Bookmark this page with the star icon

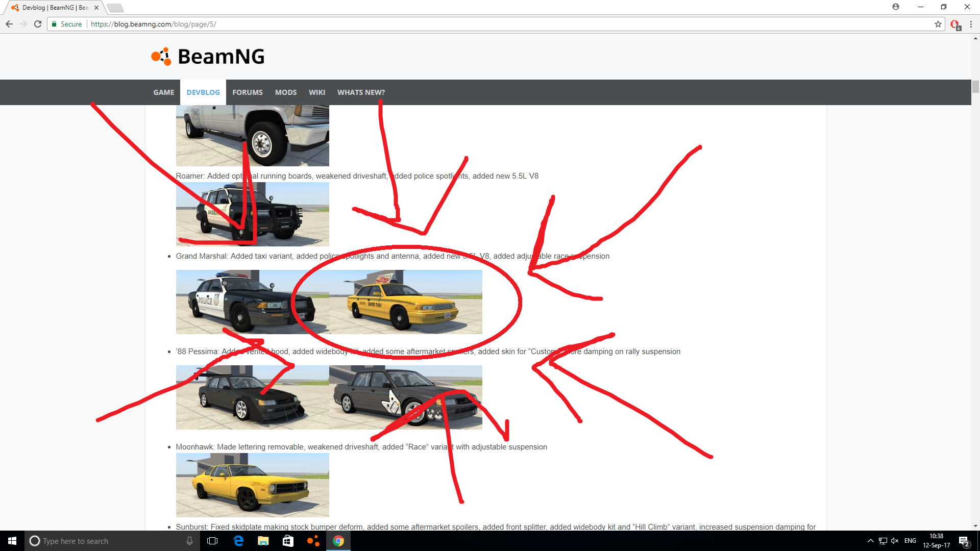[938, 24]
